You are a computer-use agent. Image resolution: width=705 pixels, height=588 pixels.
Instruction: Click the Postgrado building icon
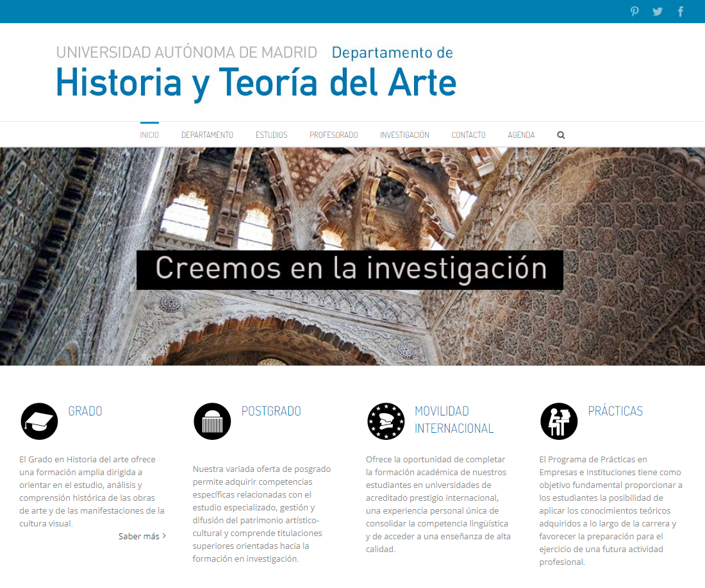coord(212,421)
